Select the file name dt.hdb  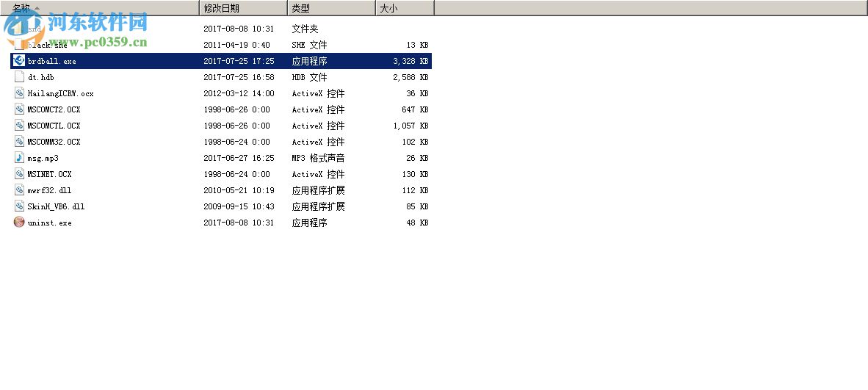click(x=41, y=77)
